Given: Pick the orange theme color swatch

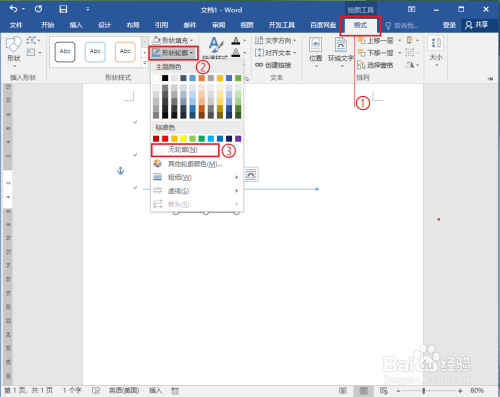Looking at the screenshot, I should pos(202,78).
